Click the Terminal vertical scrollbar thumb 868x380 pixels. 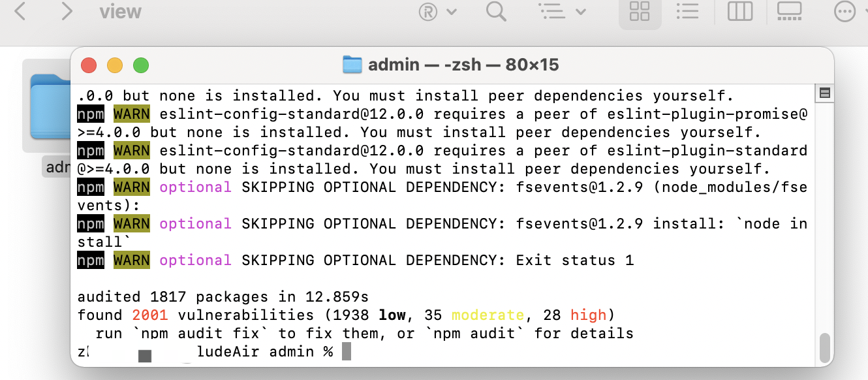click(825, 348)
